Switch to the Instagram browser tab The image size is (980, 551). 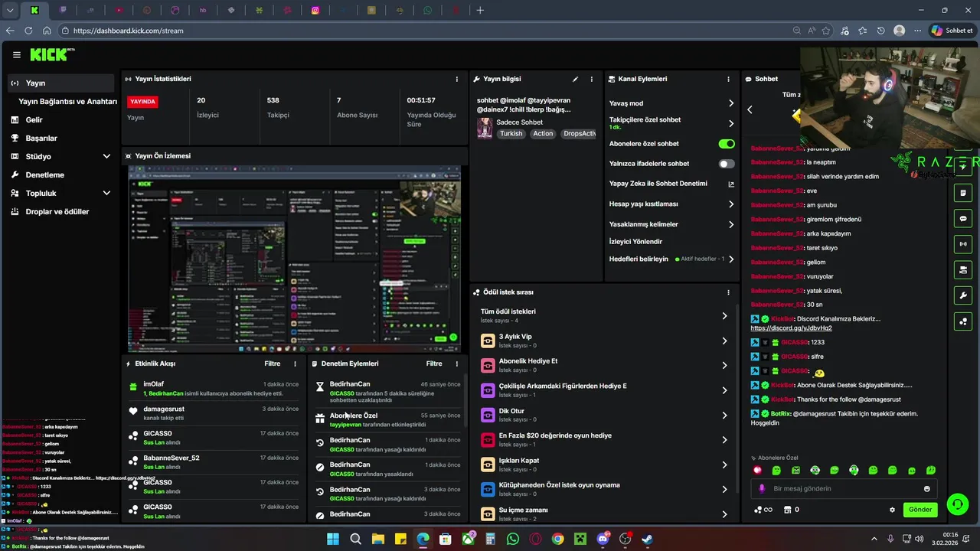pos(315,11)
